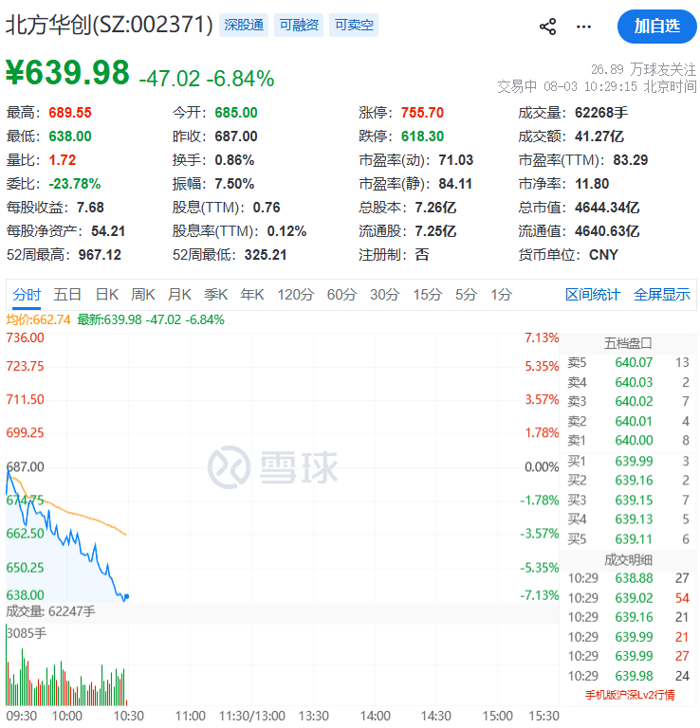Click the 今开 value 685.00
This screenshot has width=700, height=728.
[236, 113]
